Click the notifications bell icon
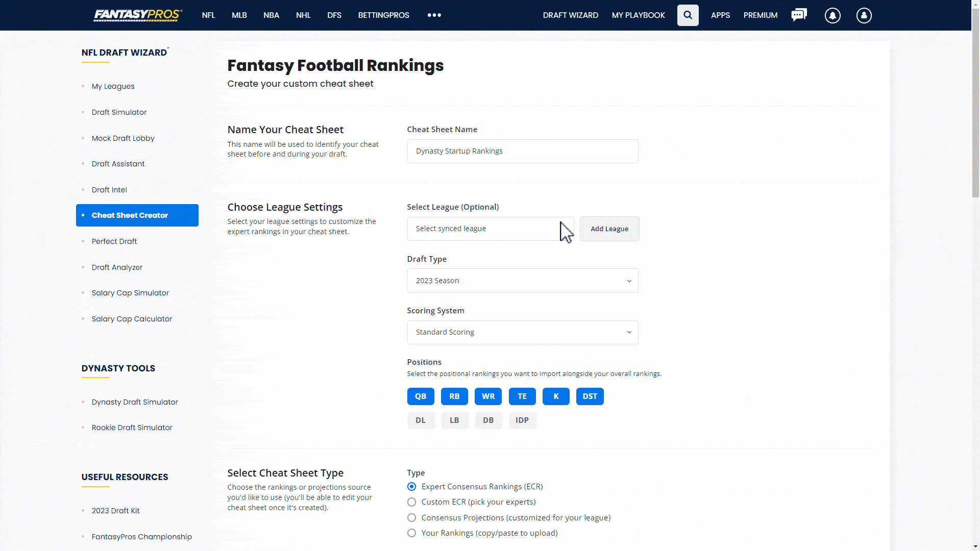980x551 pixels. click(832, 15)
